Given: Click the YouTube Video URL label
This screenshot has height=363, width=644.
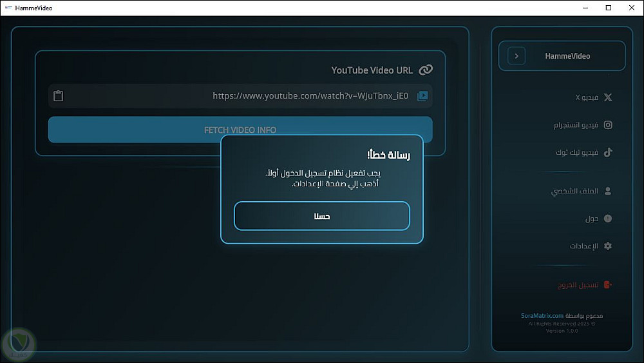Looking at the screenshot, I should tap(372, 70).
